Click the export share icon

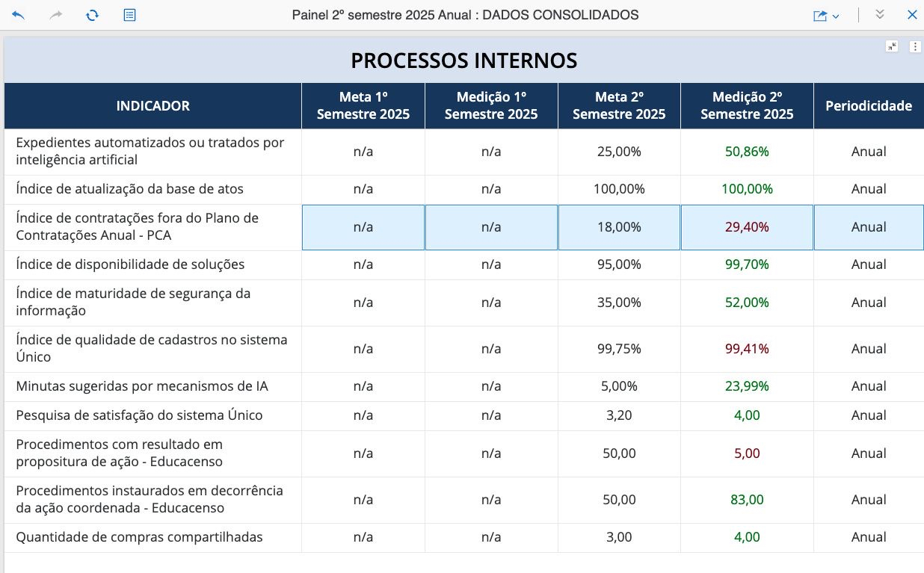coord(820,16)
